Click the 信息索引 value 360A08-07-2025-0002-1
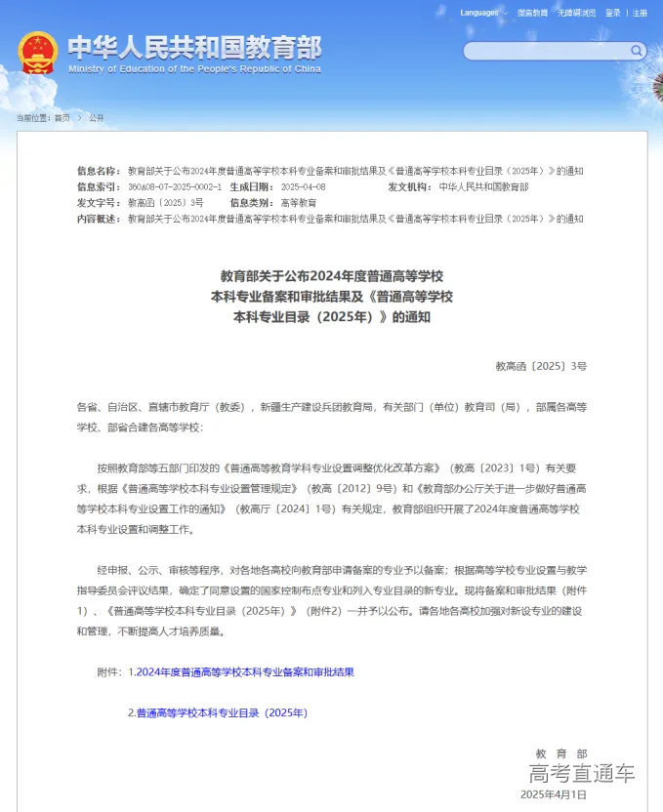Viewport: 663px width, 812px height. (x=175, y=186)
